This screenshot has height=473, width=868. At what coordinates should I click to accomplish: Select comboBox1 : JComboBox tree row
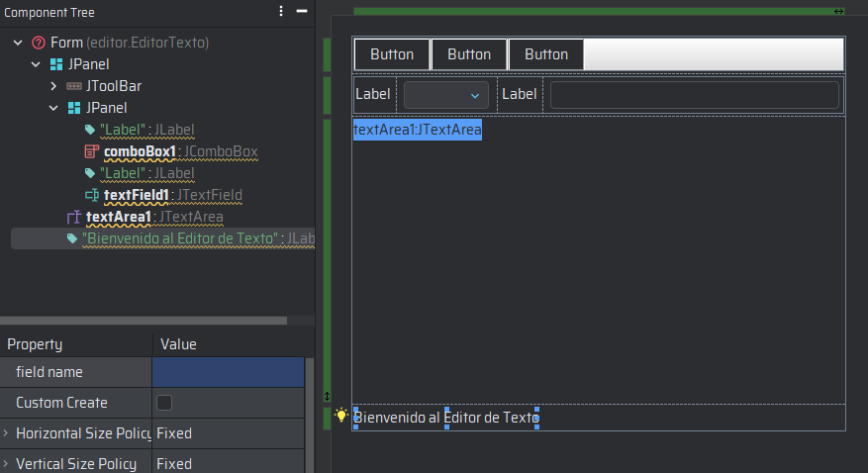coord(180,151)
